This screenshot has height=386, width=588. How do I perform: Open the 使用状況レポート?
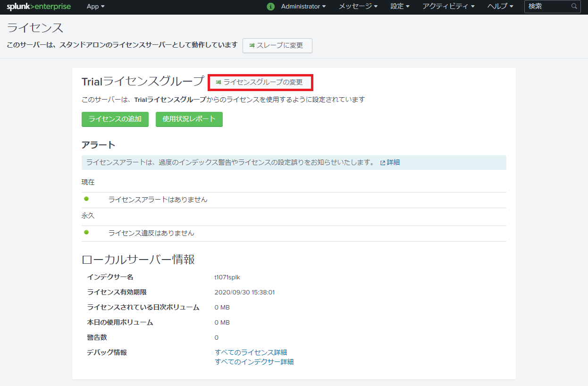(189, 119)
